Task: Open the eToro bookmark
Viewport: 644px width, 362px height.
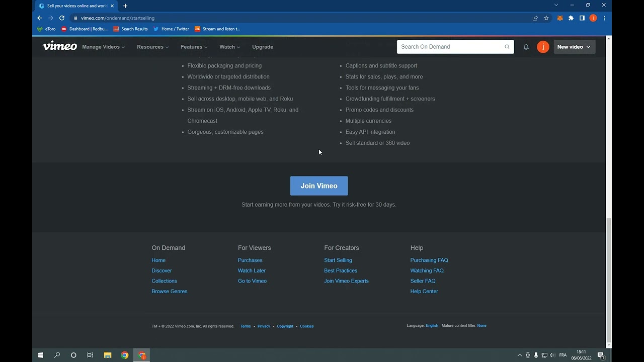Action: coord(46,29)
